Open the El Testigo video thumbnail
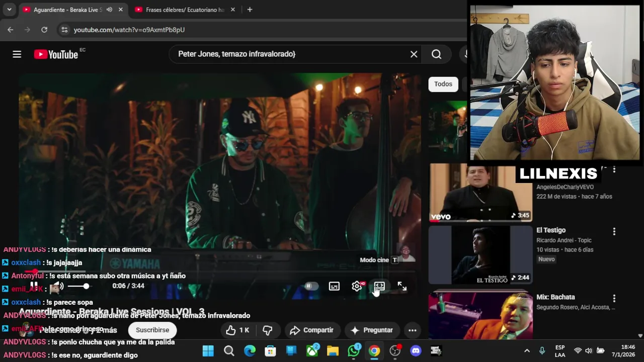Viewport: 644px width, 362px height. (480, 255)
